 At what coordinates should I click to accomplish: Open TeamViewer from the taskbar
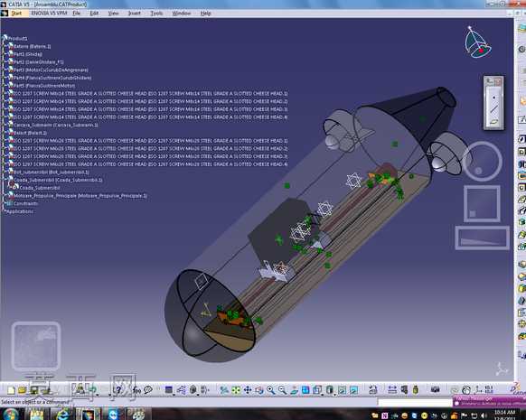coord(113,415)
